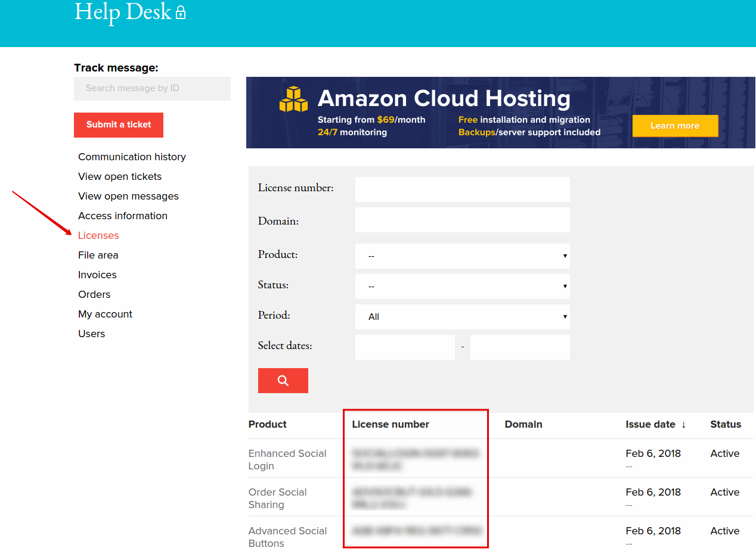Viewport: 756px width, 551px height.
Task: Click the lock icon beside Help Desk
Action: coord(181,13)
